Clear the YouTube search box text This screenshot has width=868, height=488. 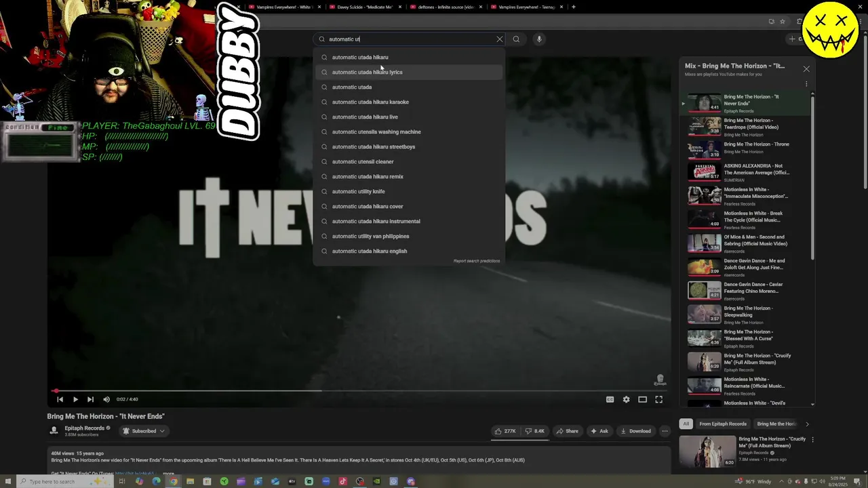pyautogui.click(x=500, y=39)
